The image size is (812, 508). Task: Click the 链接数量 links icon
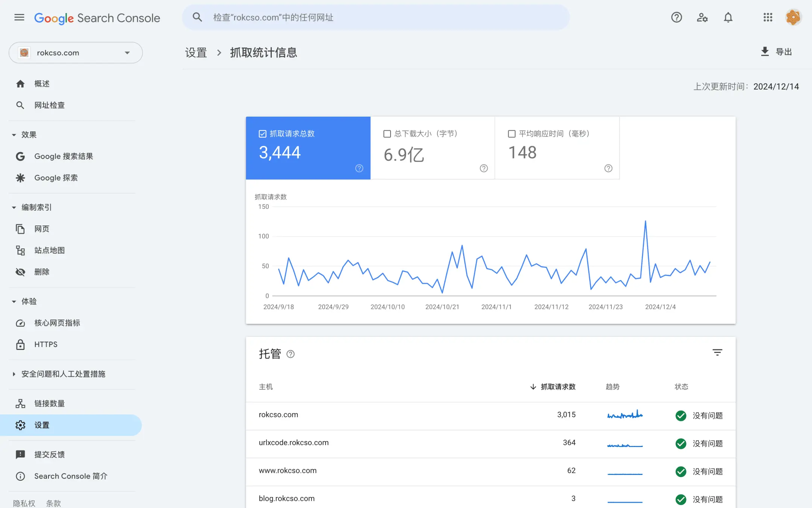[20, 403]
